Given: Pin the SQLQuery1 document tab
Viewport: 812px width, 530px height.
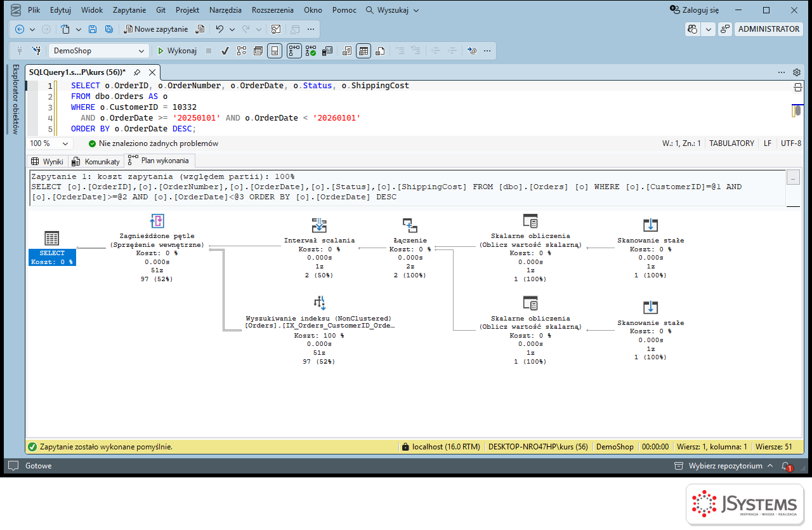Looking at the screenshot, I should point(137,72).
